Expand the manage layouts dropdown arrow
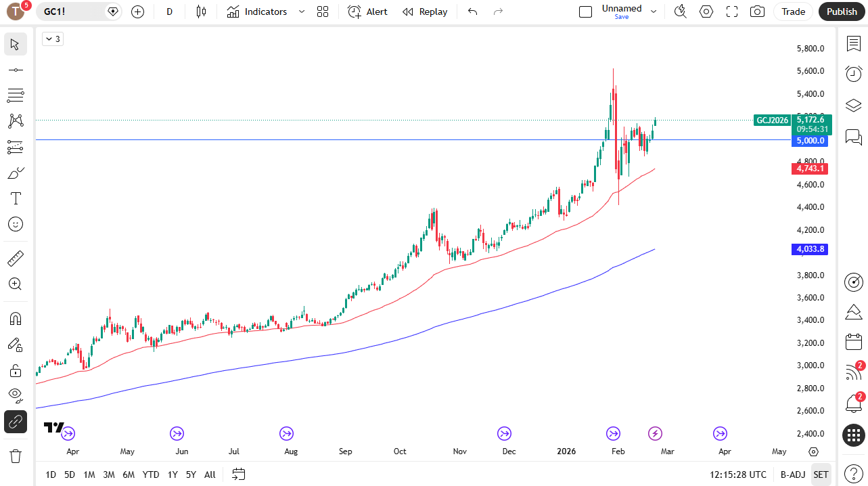The image size is (868, 486). pyautogui.click(x=654, y=12)
